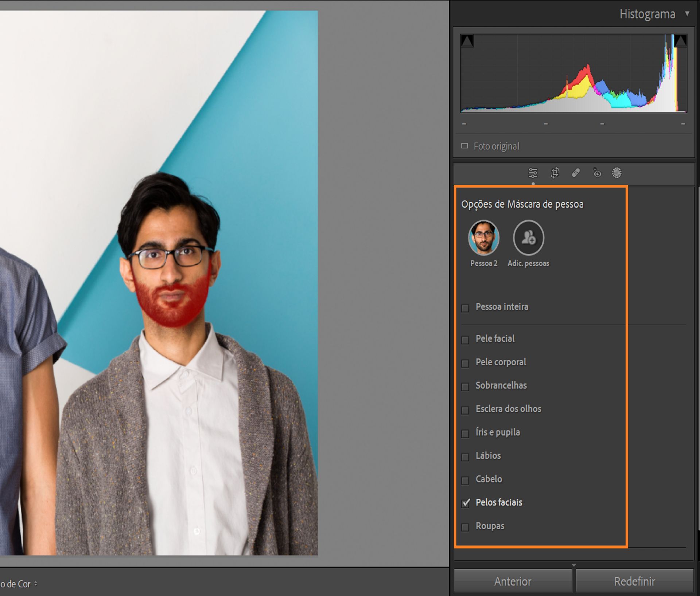The image size is (700, 596).
Task: Open the overlay color mode dropdown arrows
Action: coord(36,584)
